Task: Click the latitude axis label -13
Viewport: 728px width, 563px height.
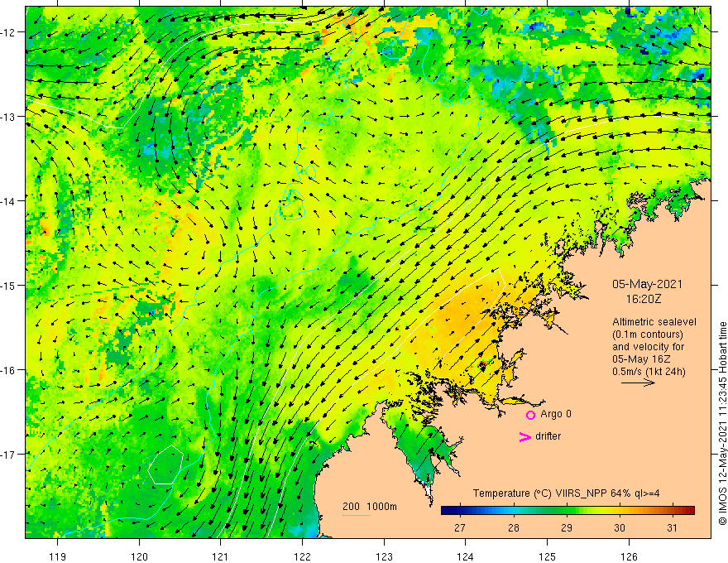Action: tap(9, 117)
